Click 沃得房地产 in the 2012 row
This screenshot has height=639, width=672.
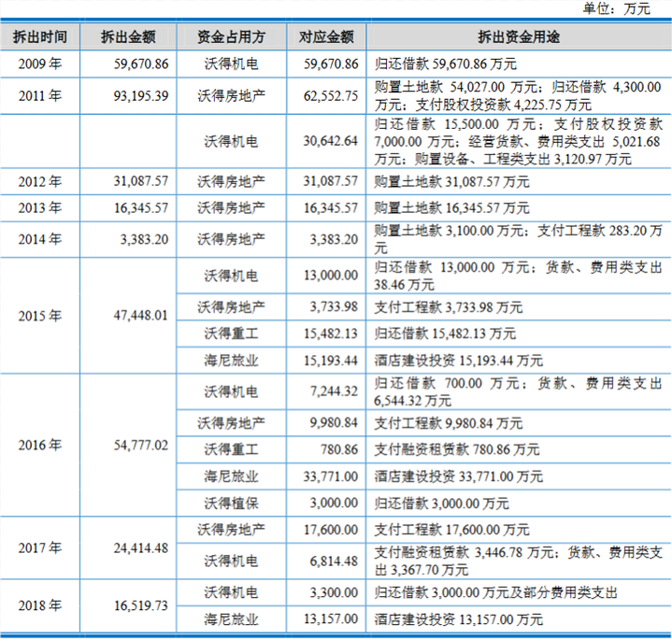(x=232, y=181)
